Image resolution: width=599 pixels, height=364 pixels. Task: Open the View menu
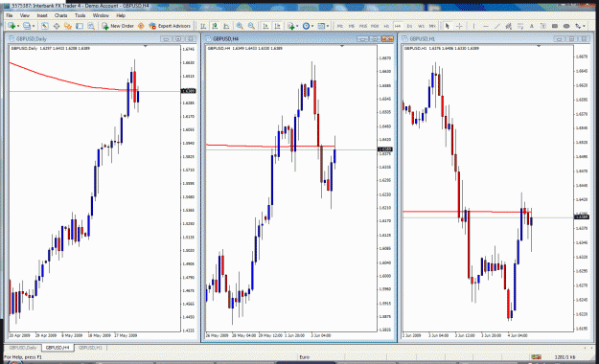click(x=25, y=15)
